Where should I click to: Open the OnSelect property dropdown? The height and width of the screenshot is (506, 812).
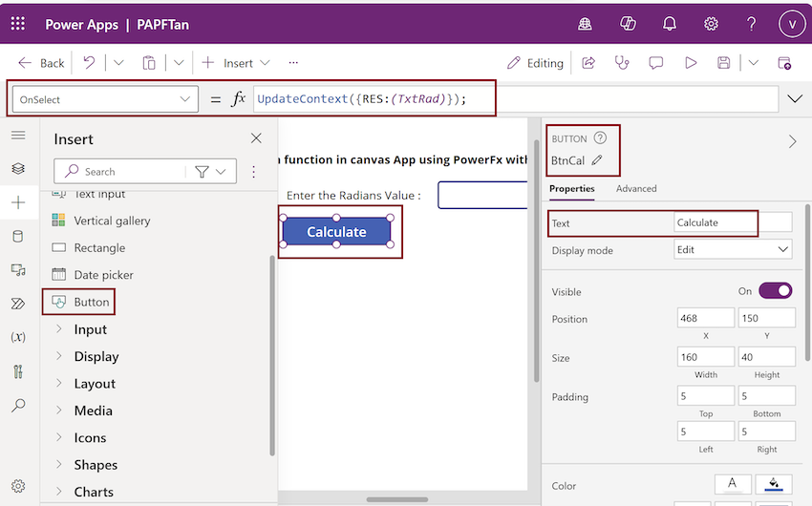103,99
